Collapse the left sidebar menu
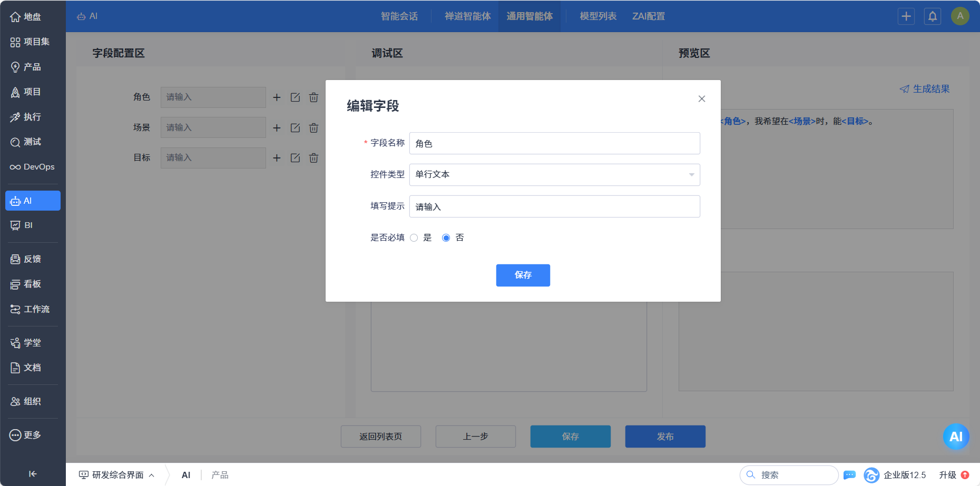The image size is (980, 486). pyautogui.click(x=33, y=474)
